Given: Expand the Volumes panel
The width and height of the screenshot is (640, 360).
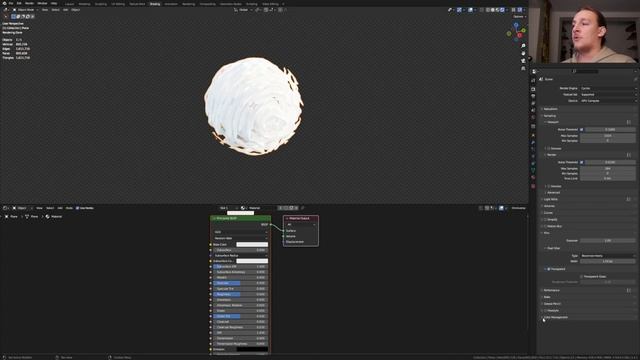Looking at the screenshot, I should [549, 206].
